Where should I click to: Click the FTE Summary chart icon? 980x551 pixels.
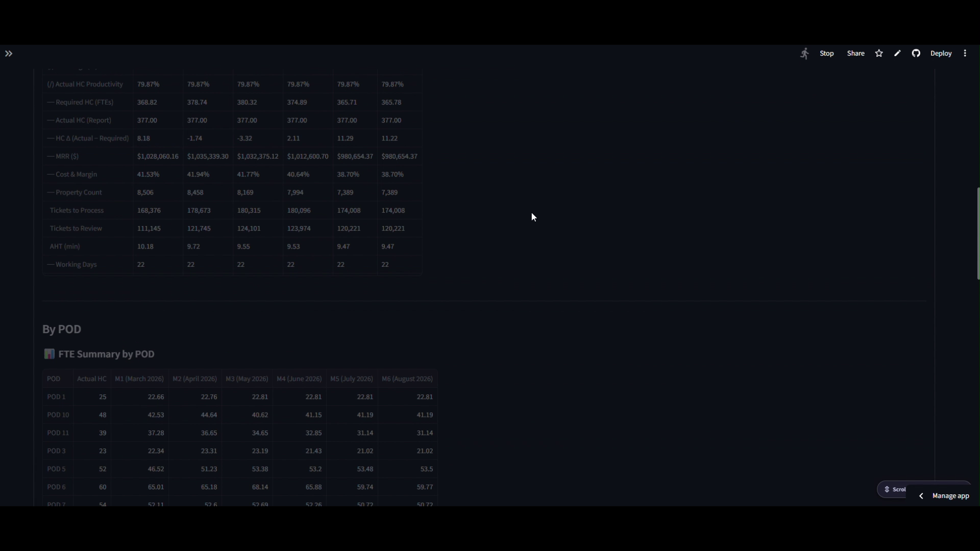tap(49, 354)
